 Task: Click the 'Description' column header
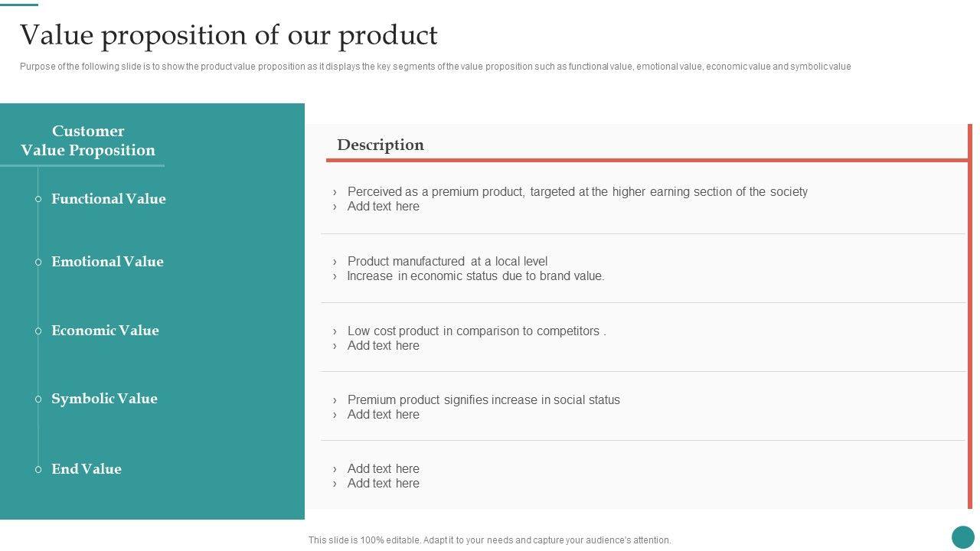click(380, 145)
